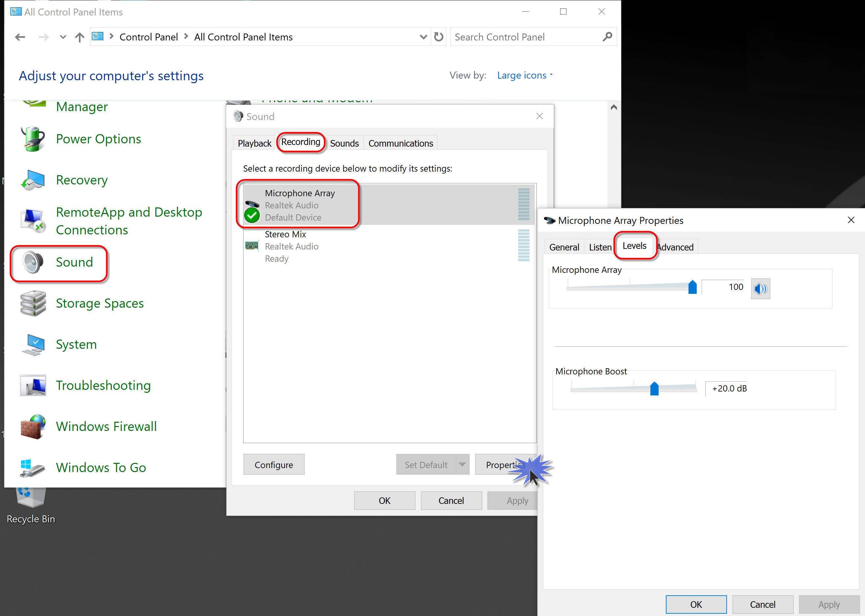Open the Levels tab in Properties

tap(634, 246)
